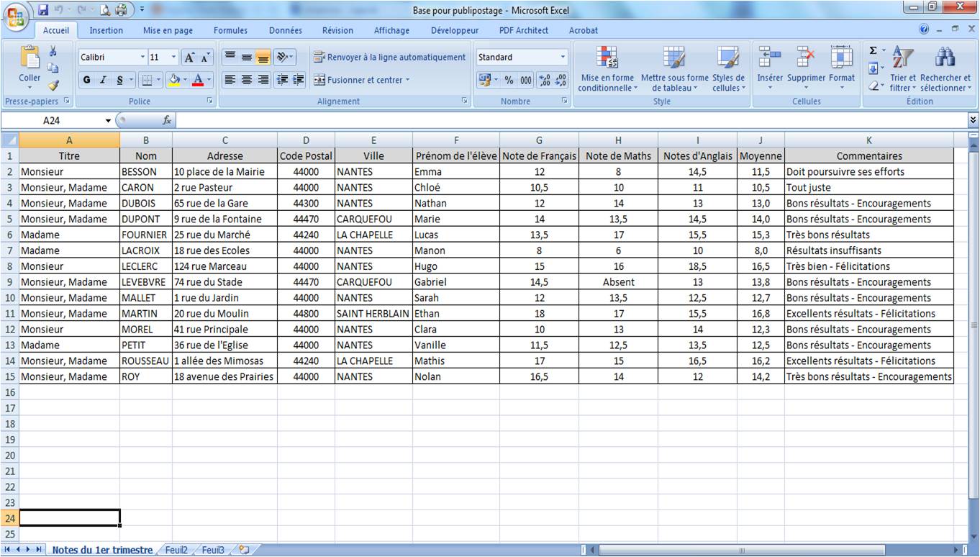This screenshot has width=980, height=557.
Task: Insert a new worksheet tab icon
Action: point(244,550)
